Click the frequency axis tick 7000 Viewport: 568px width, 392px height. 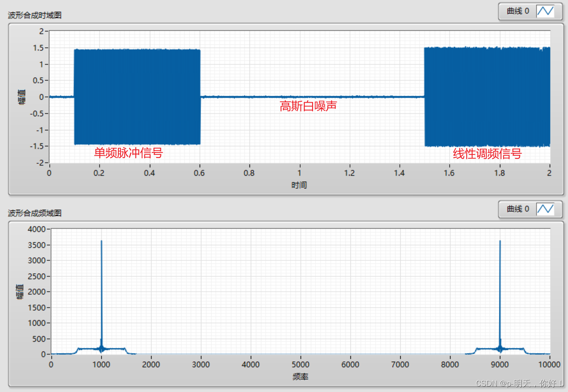400,364
